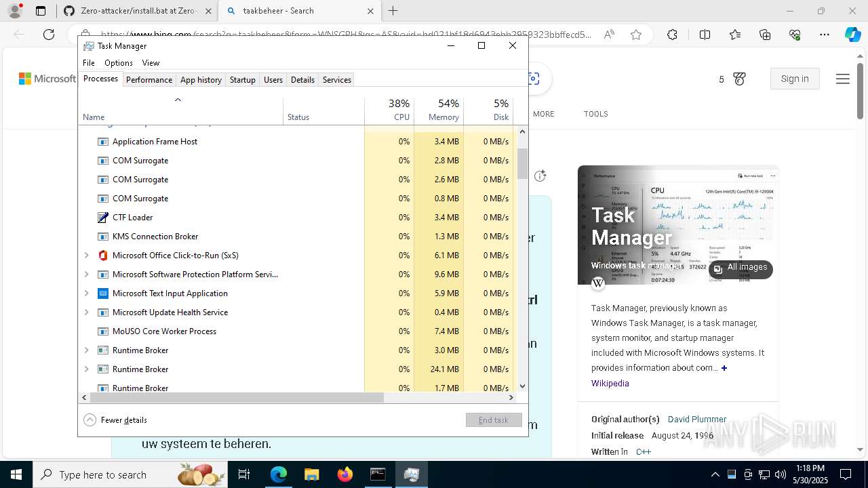868x488 pixels.
Task: Click the Windows Start button
Action: (x=16, y=474)
